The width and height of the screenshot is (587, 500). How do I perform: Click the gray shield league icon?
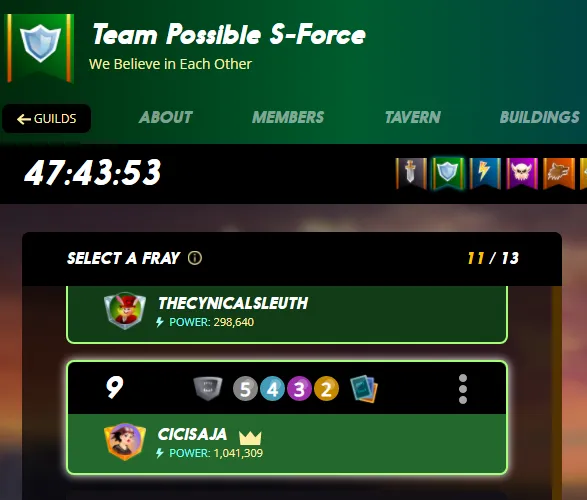click(208, 389)
